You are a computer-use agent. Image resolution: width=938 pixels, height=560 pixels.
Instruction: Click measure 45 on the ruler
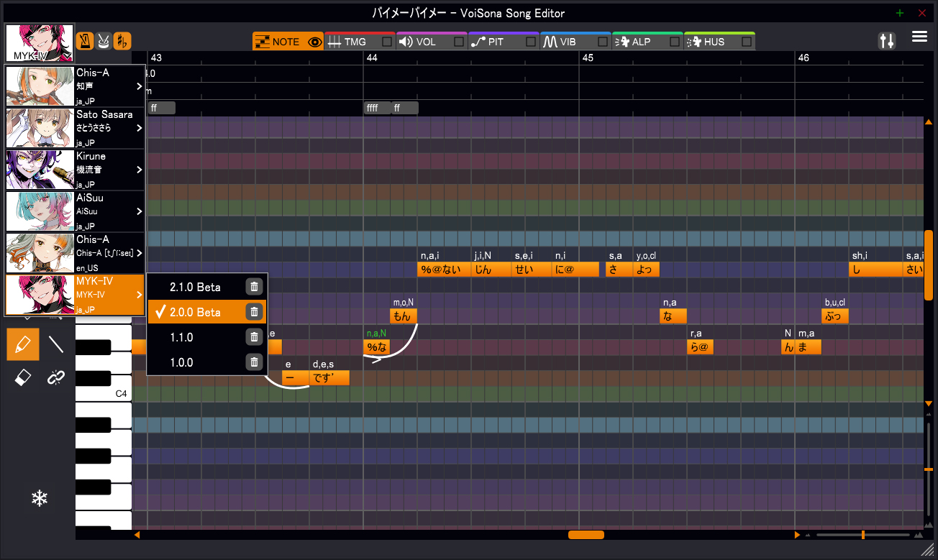pyautogui.click(x=588, y=58)
